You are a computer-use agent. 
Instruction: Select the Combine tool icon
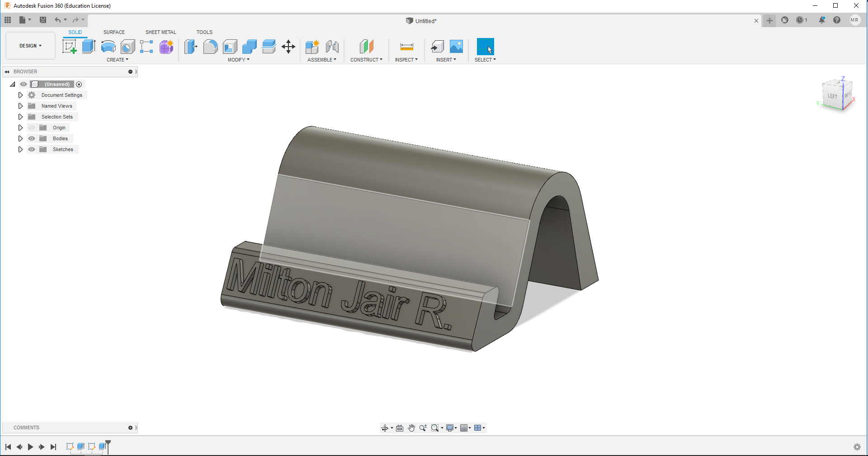pyautogui.click(x=249, y=47)
